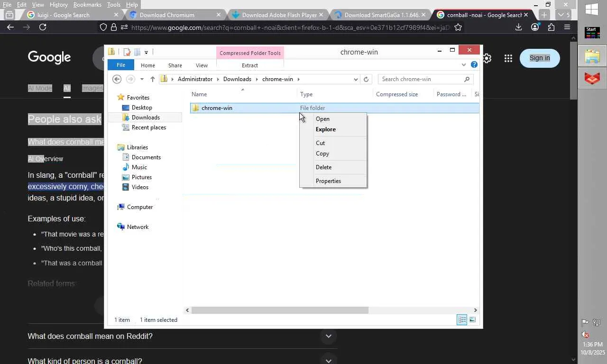Image resolution: width=607 pixels, height=364 pixels.
Task: Open the recent locations dropdown arrow in Explorer
Action: [x=142, y=79]
